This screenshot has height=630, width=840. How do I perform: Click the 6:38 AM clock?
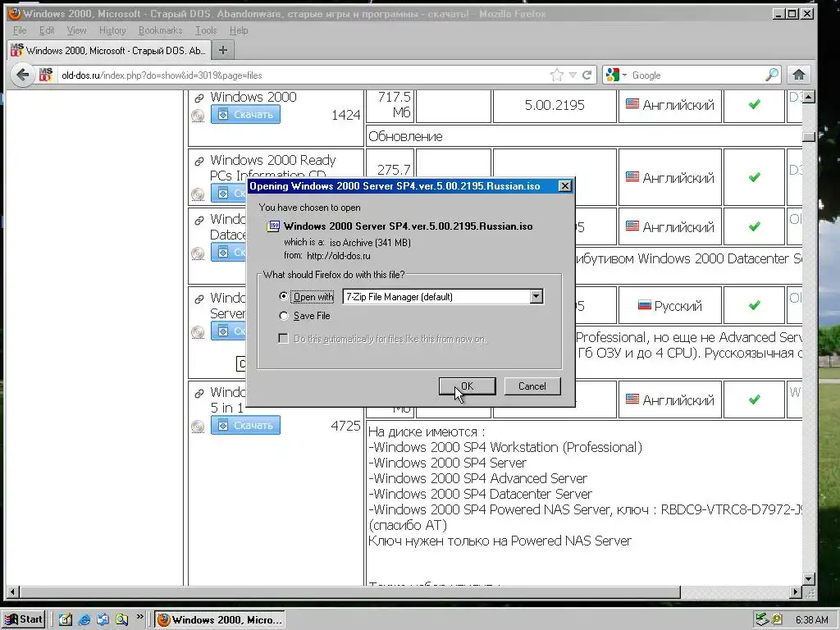coord(811,620)
